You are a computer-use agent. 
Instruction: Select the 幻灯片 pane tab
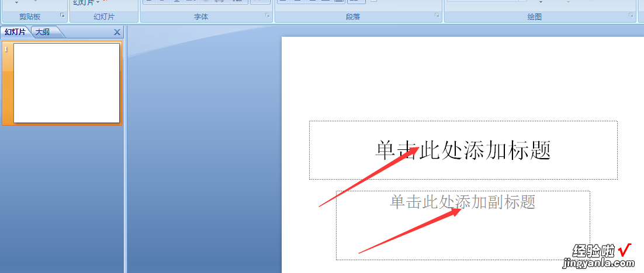coord(15,32)
